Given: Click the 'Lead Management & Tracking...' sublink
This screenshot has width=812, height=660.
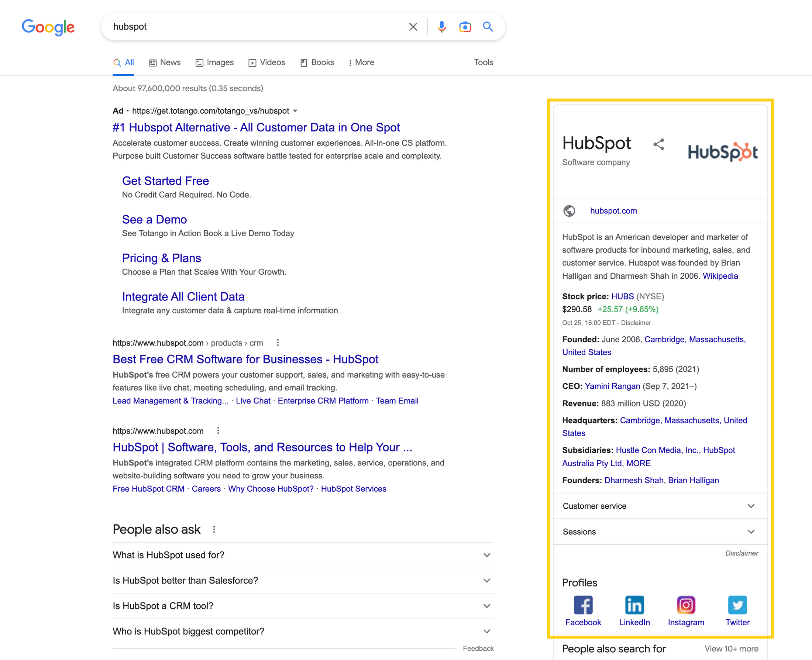Looking at the screenshot, I should (x=171, y=401).
